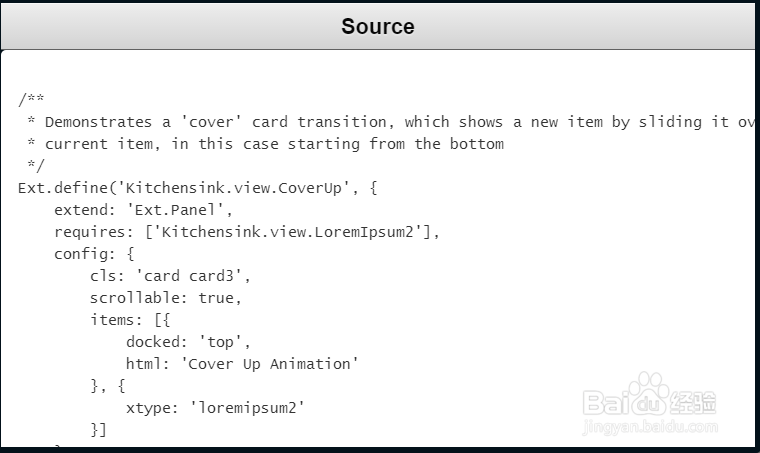Image resolution: width=760 pixels, height=453 pixels.
Task: Click the closing */ comment line
Action: (35, 166)
